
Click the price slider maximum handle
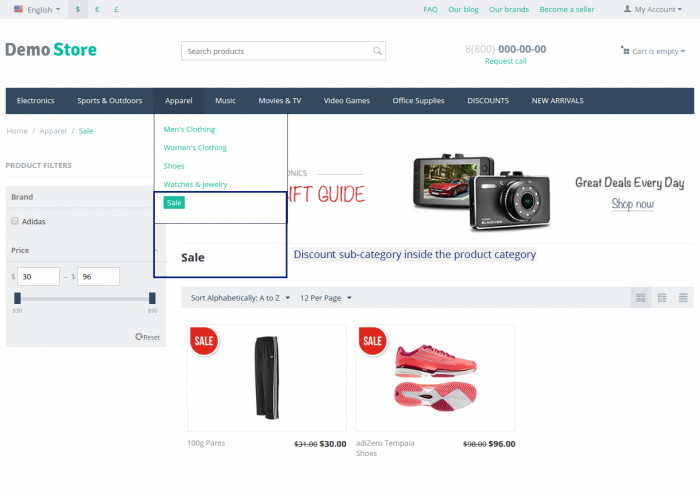click(x=152, y=298)
